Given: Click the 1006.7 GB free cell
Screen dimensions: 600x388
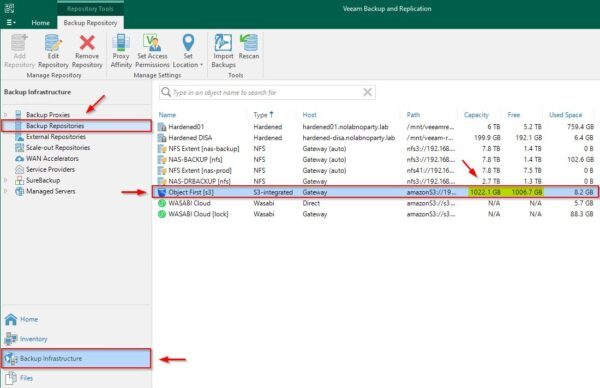Looking at the screenshot, I should [x=527, y=192].
